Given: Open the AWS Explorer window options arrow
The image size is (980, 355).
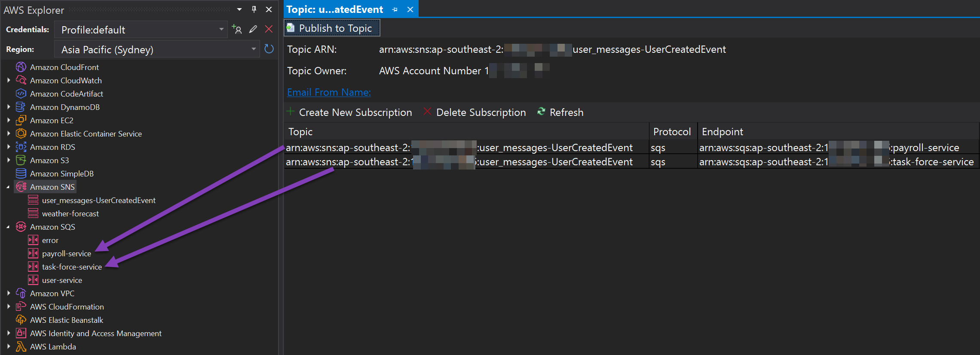Looking at the screenshot, I should [239, 9].
